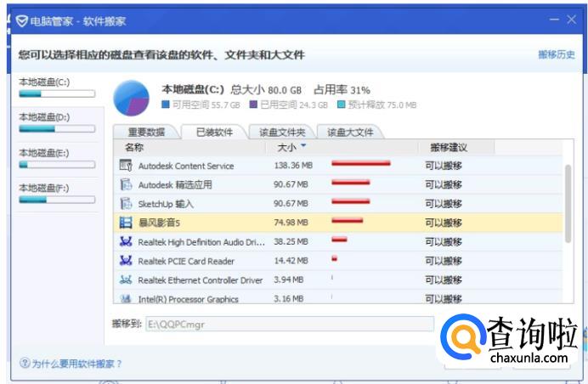
Task: Select Realtek Ethernet Controller Driver text
Action: coord(201,280)
